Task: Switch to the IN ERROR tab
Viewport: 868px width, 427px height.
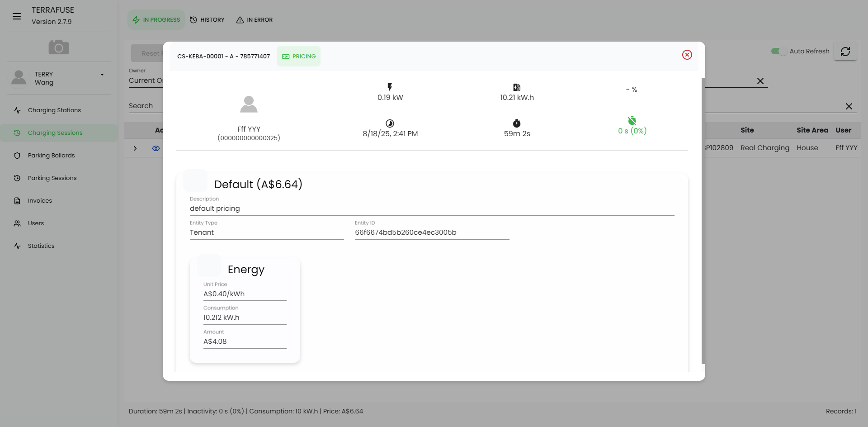Action: point(255,19)
